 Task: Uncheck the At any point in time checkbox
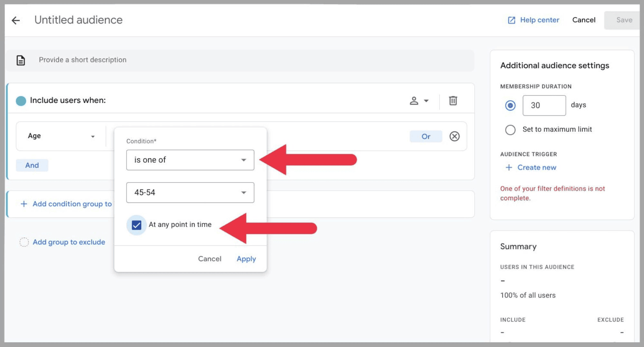[x=136, y=225]
